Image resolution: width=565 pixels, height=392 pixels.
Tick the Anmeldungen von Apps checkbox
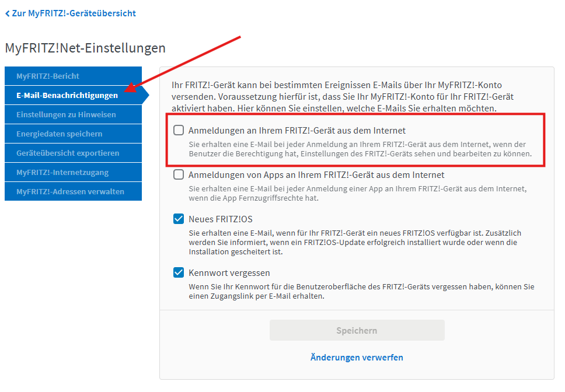(179, 175)
